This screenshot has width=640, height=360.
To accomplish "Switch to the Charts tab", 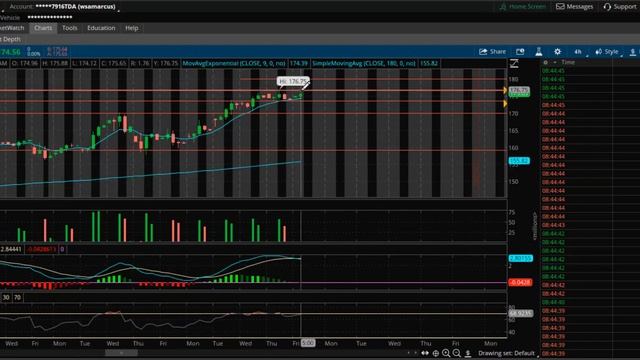I will coord(43,28).
